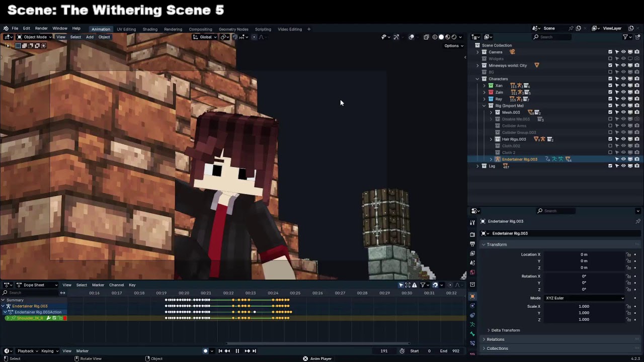Open the Global transform orientation dropdown
This screenshot has width=644, height=362.
[x=205, y=37]
